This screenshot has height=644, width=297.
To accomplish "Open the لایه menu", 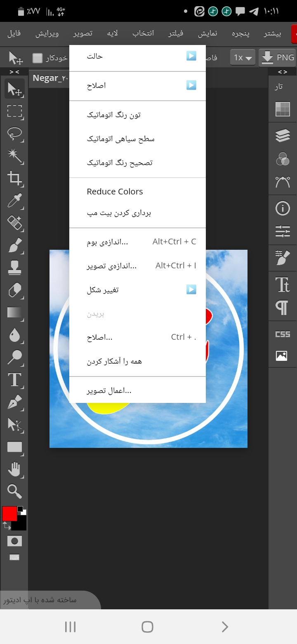I will click(112, 33).
